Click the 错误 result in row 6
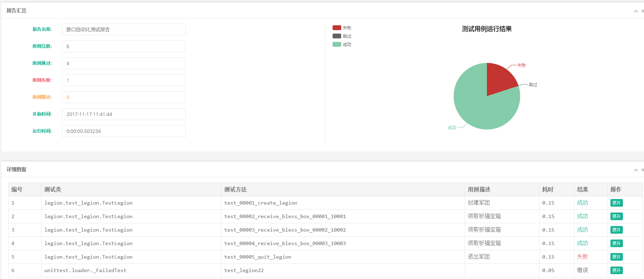 tap(582, 270)
